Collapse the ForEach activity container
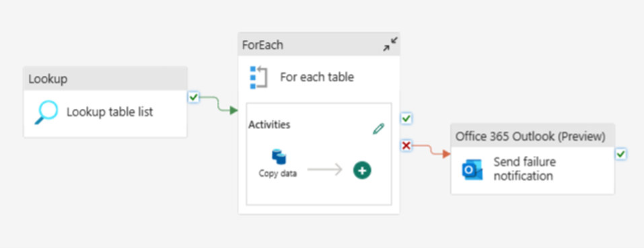The height and width of the screenshot is (248, 644). tap(390, 44)
